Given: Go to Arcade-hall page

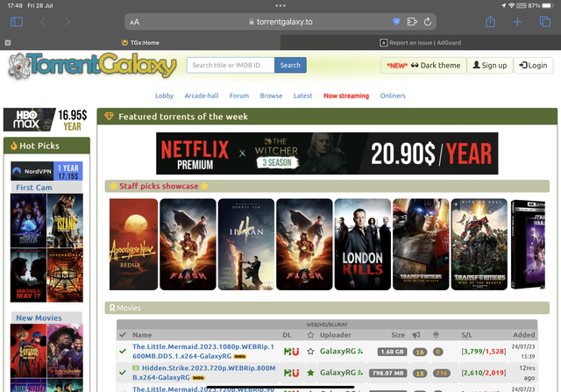Looking at the screenshot, I should click(202, 96).
